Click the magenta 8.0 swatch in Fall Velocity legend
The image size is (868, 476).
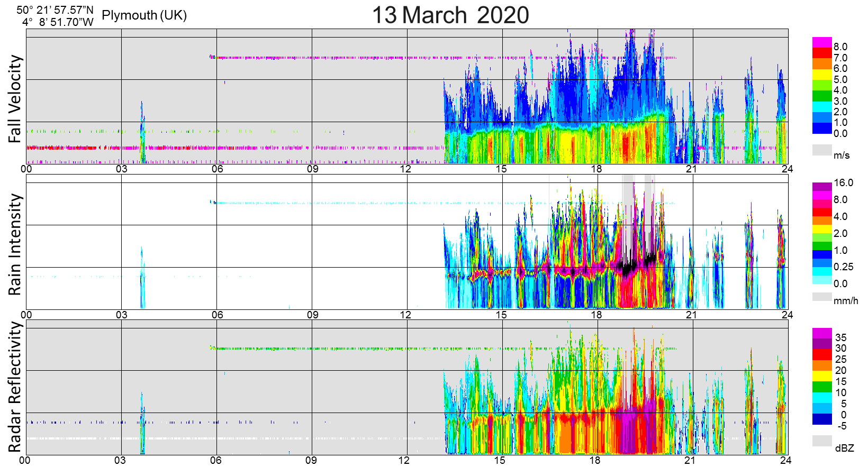pos(822,42)
